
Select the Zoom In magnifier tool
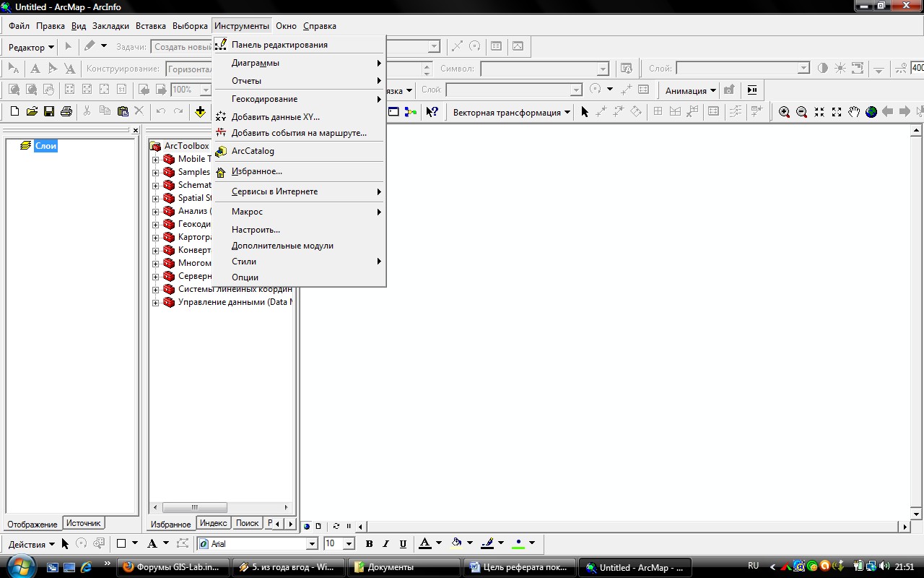click(x=784, y=112)
